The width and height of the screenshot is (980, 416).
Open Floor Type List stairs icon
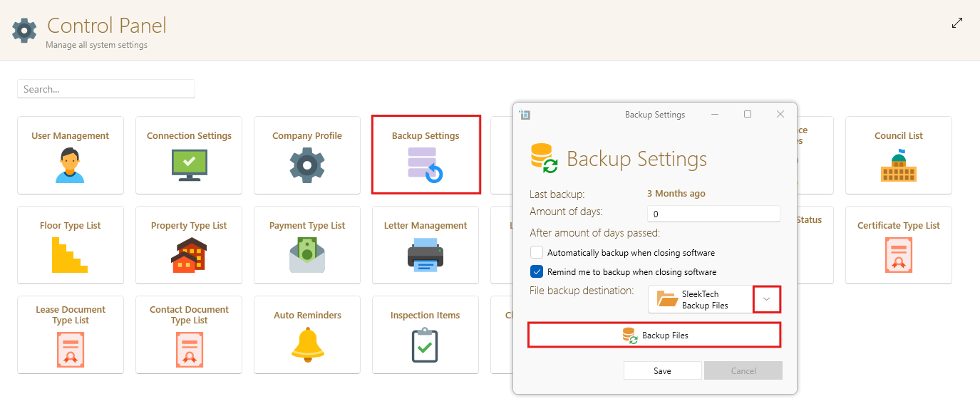pos(70,255)
